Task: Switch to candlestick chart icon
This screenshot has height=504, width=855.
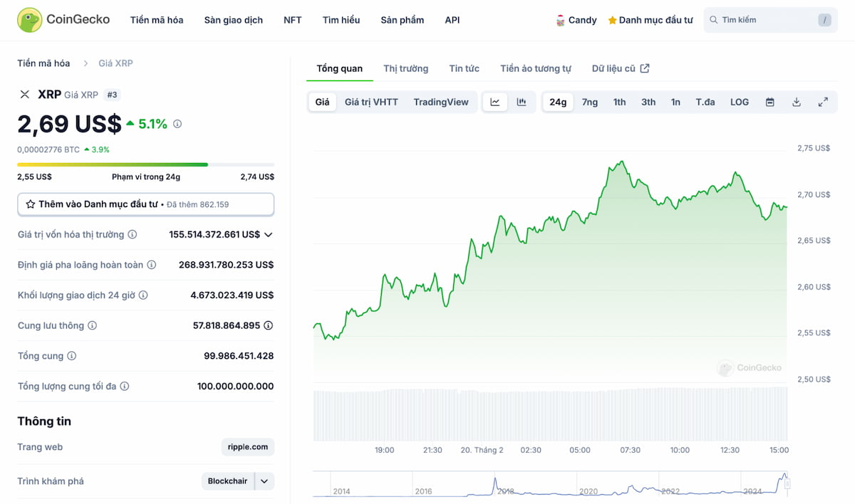Action: point(522,102)
